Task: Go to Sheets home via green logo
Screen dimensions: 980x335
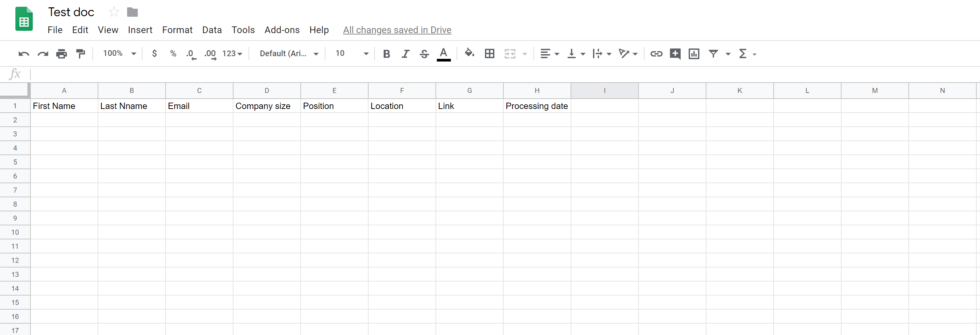Action: [x=24, y=19]
